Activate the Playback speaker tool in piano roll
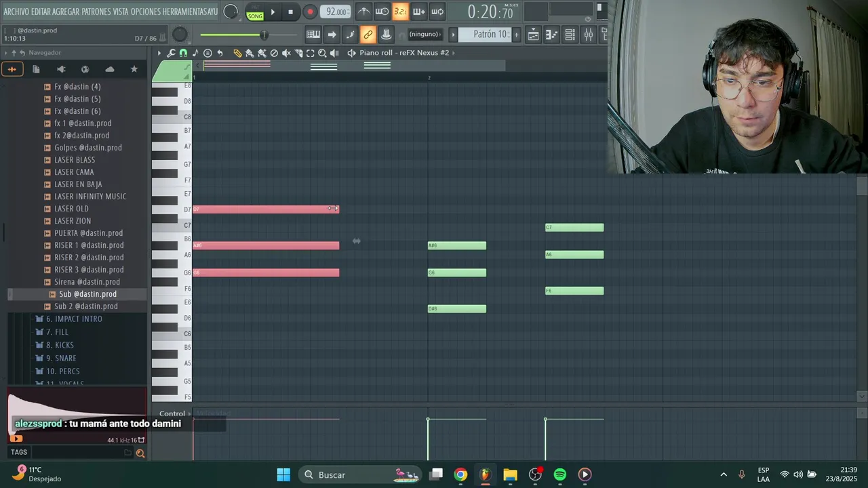This screenshot has width=868, height=488. [x=334, y=53]
